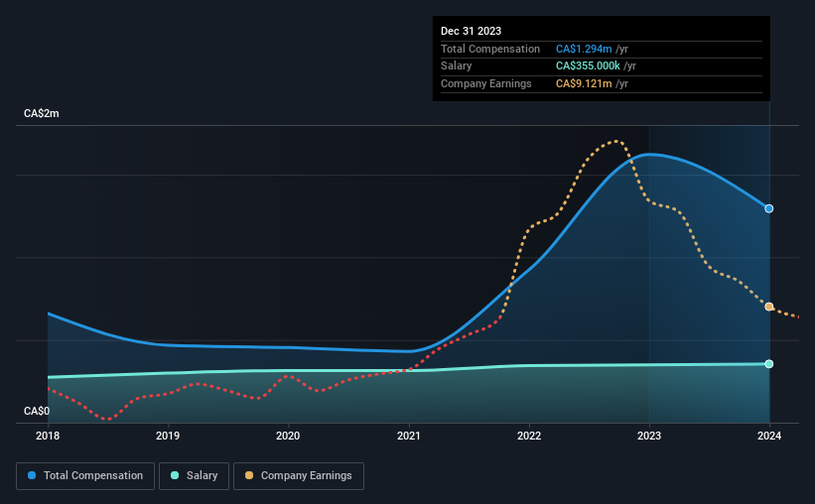Click the teal Salary data point marker
The width and height of the screenshot is (815, 504).
[x=768, y=364]
